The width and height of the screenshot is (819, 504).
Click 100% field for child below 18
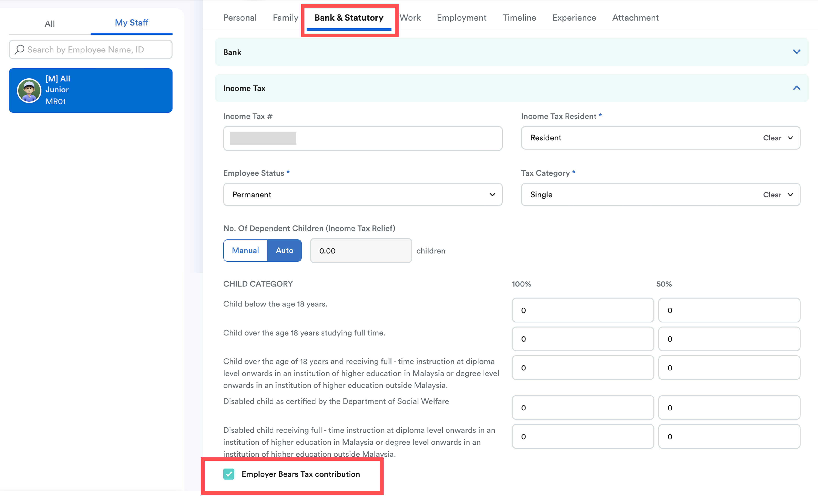pos(583,311)
